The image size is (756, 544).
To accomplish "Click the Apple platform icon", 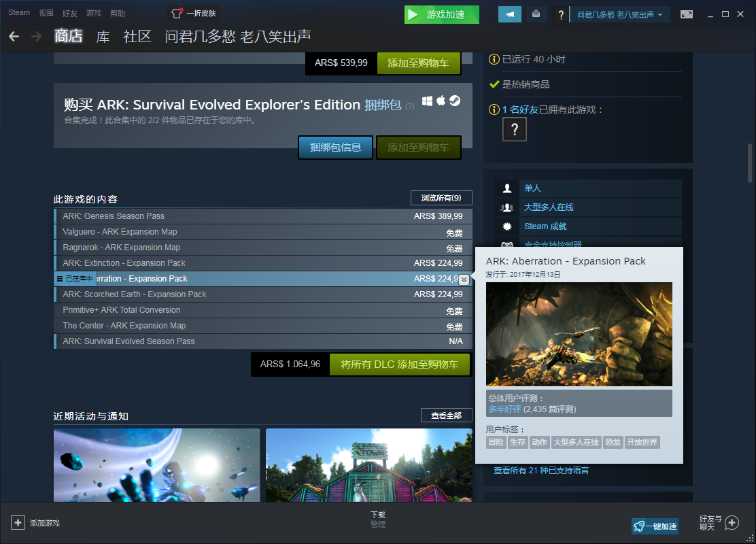I will pos(441,101).
